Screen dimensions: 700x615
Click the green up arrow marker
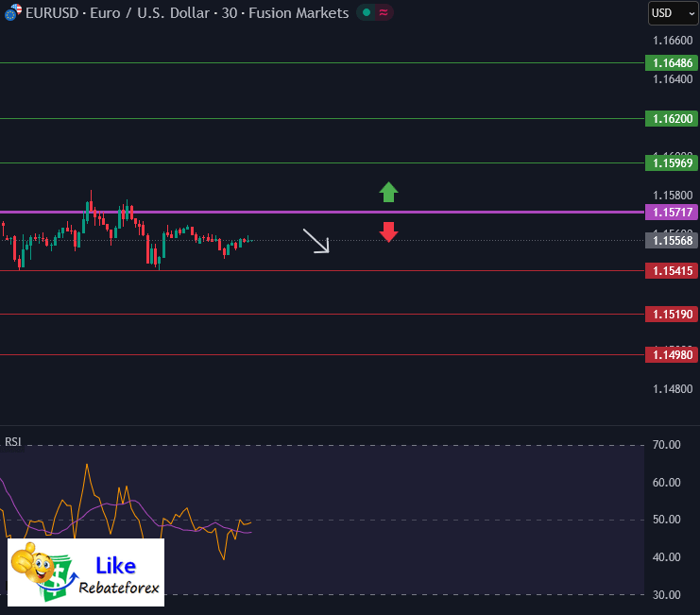pyautogui.click(x=389, y=192)
